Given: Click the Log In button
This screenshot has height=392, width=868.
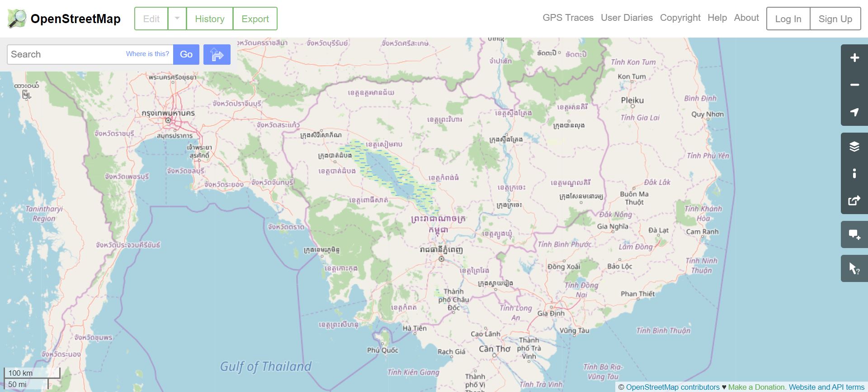Looking at the screenshot, I should (788, 19).
